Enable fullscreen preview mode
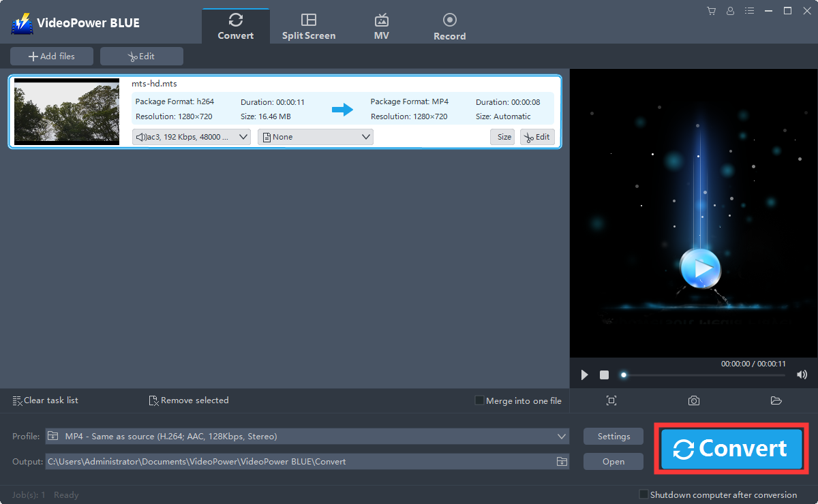818x504 pixels. pos(611,400)
